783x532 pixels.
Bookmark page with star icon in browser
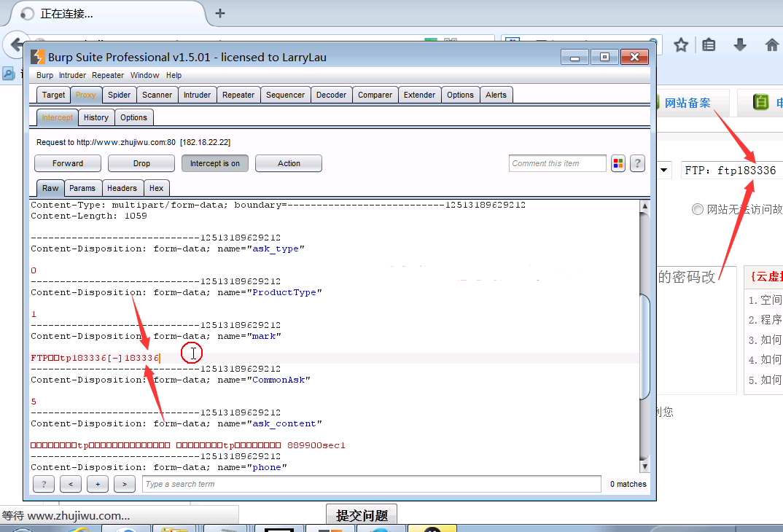click(681, 45)
